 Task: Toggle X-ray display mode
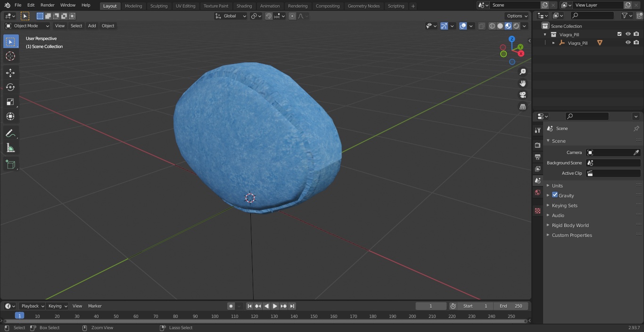[x=481, y=26]
